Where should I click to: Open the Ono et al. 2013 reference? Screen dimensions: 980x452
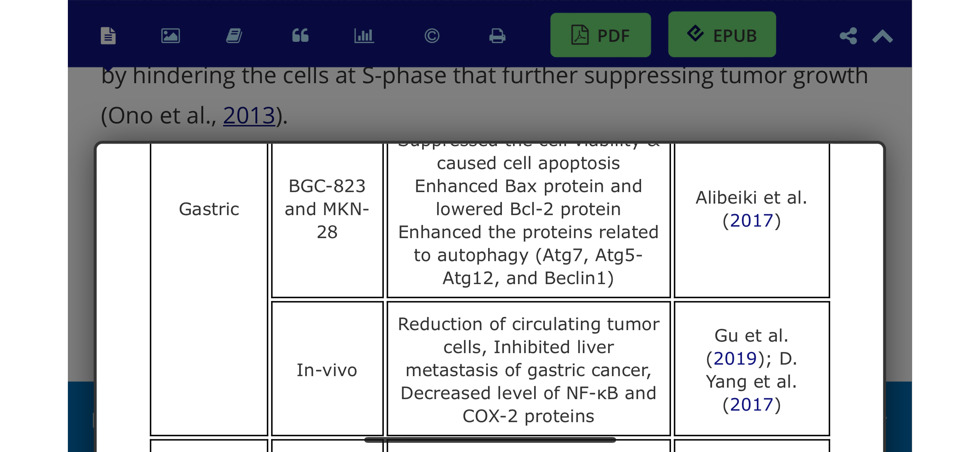(249, 115)
